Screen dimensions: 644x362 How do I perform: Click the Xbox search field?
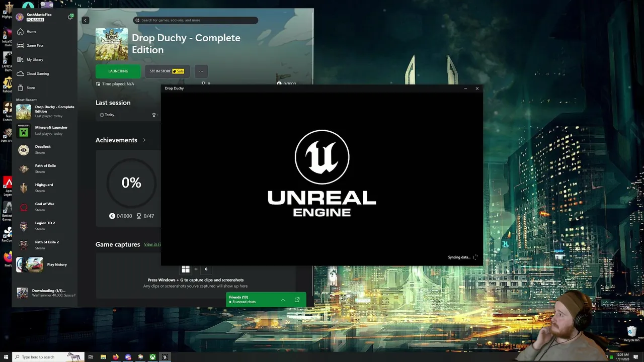[x=196, y=20]
